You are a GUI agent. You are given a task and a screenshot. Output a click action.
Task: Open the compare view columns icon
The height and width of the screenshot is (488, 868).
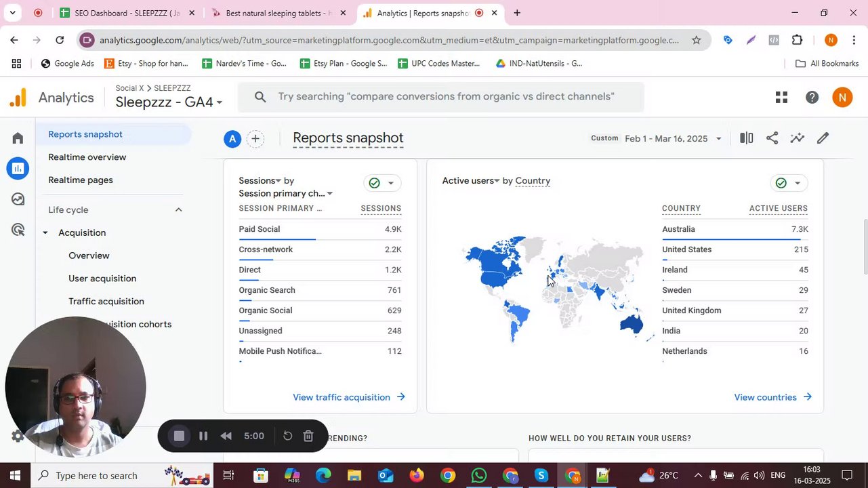[746, 138]
